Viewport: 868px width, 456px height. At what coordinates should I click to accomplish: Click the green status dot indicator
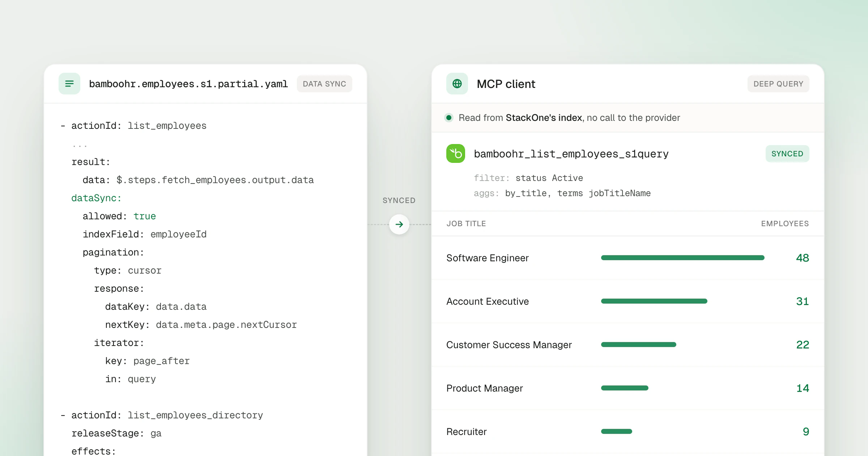(449, 118)
